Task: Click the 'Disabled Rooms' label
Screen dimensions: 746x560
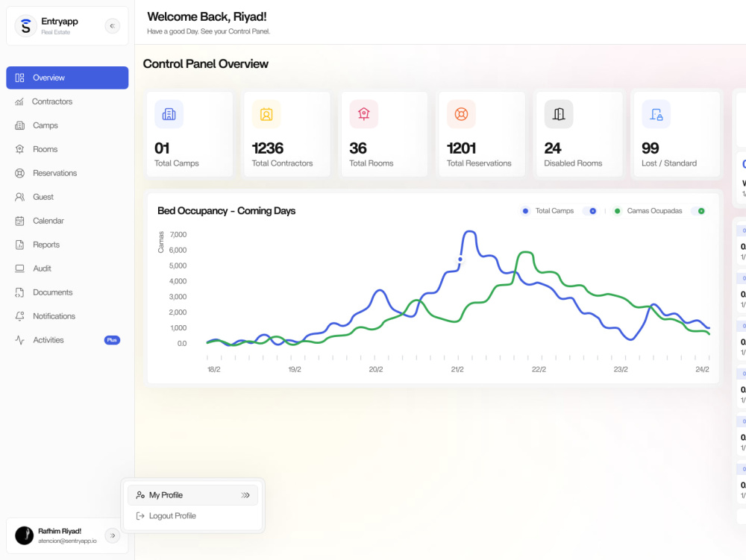Action: (x=573, y=163)
